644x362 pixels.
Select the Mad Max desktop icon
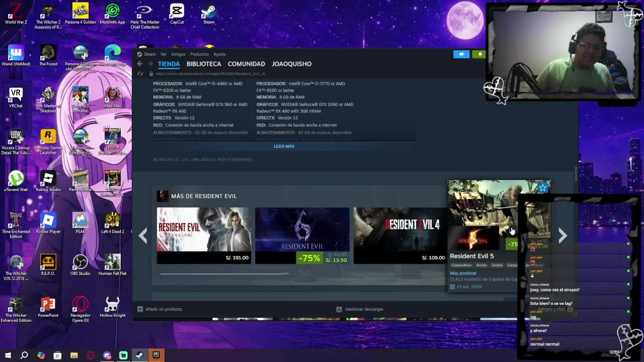click(x=113, y=98)
